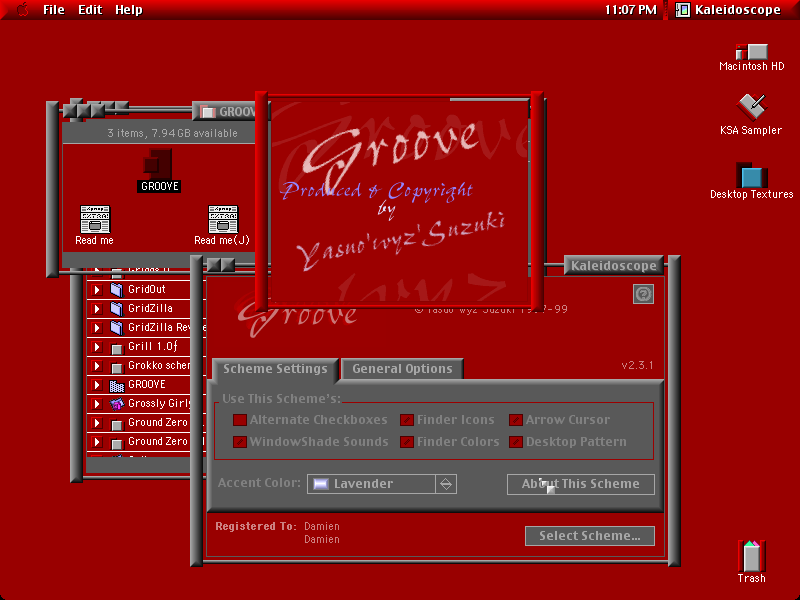Switch to the General Options tab

click(402, 369)
